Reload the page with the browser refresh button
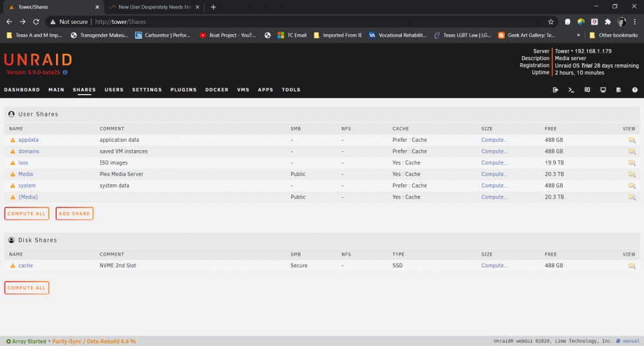Viewport: 644px width, 346px height. pos(36,22)
